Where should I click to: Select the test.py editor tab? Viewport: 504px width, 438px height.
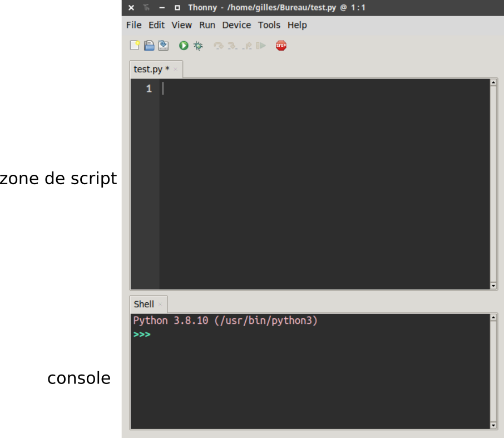pos(151,70)
